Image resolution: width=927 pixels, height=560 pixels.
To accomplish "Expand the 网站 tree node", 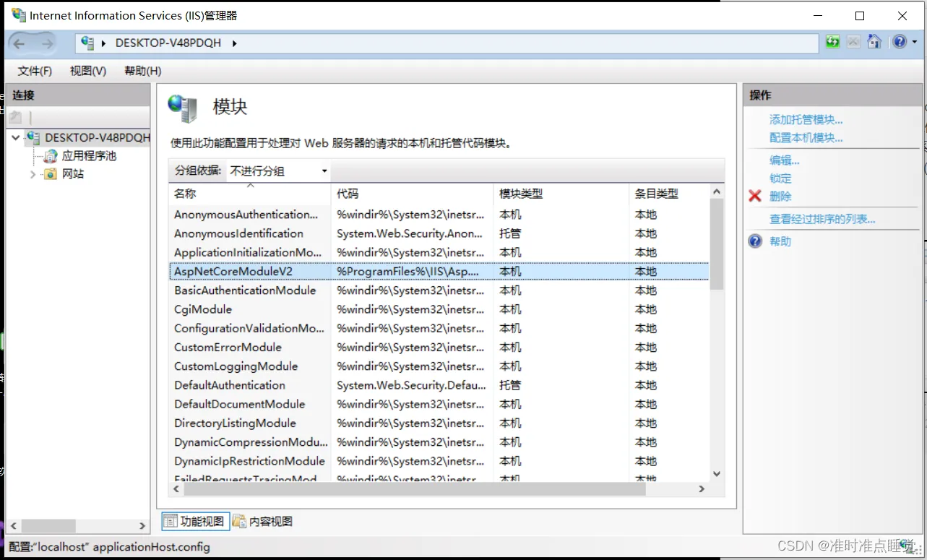I will pos(33,174).
